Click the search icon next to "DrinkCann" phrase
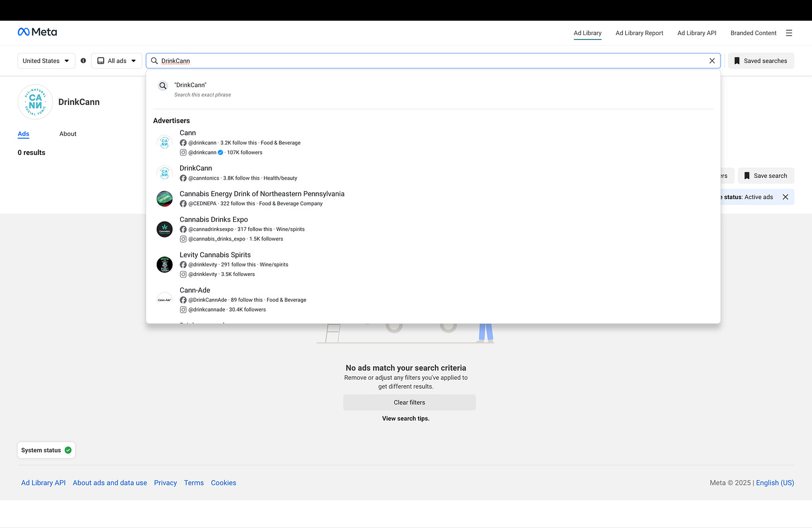This screenshot has width=812, height=528. (x=163, y=86)
